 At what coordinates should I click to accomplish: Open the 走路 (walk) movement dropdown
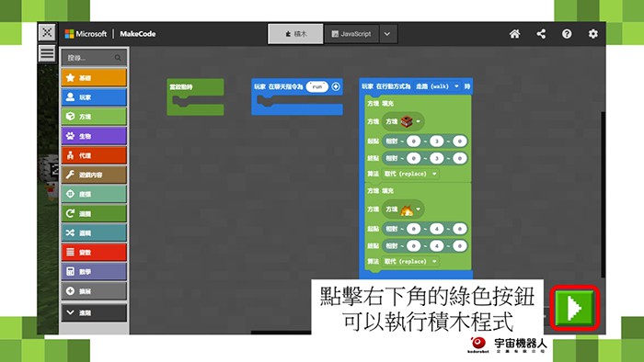(x=437, y=86)
